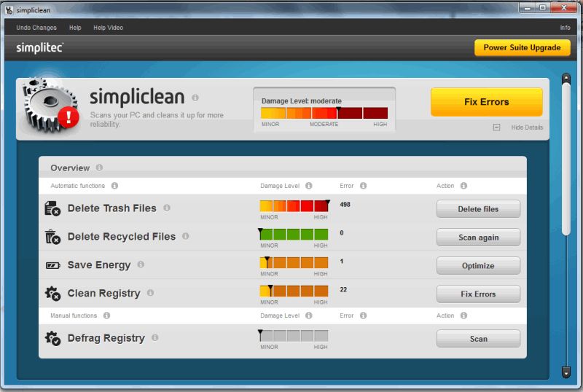This screenshot has width=583, height=392.
Task: Click the simpliclean title bar app icon
Action: 9,10
